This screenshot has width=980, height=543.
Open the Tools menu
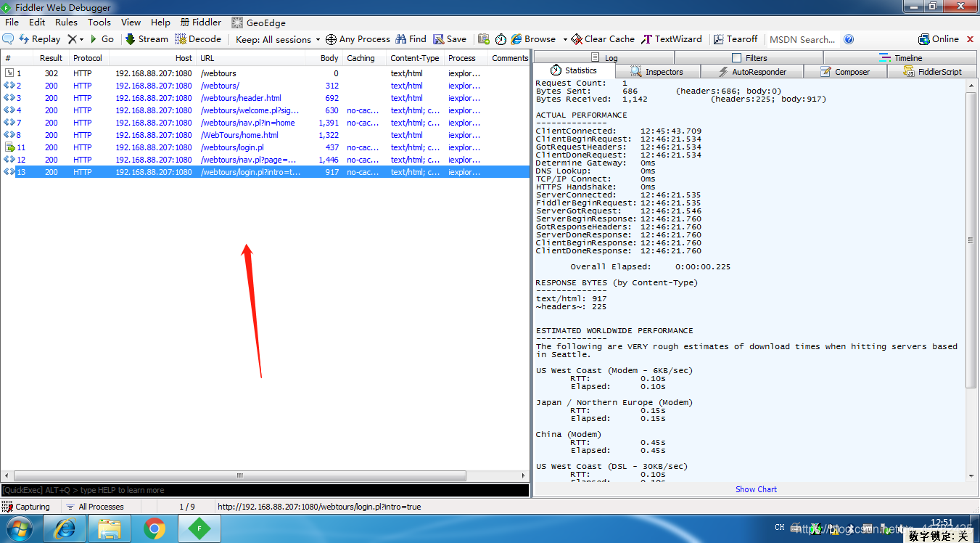tap(99, 23)
